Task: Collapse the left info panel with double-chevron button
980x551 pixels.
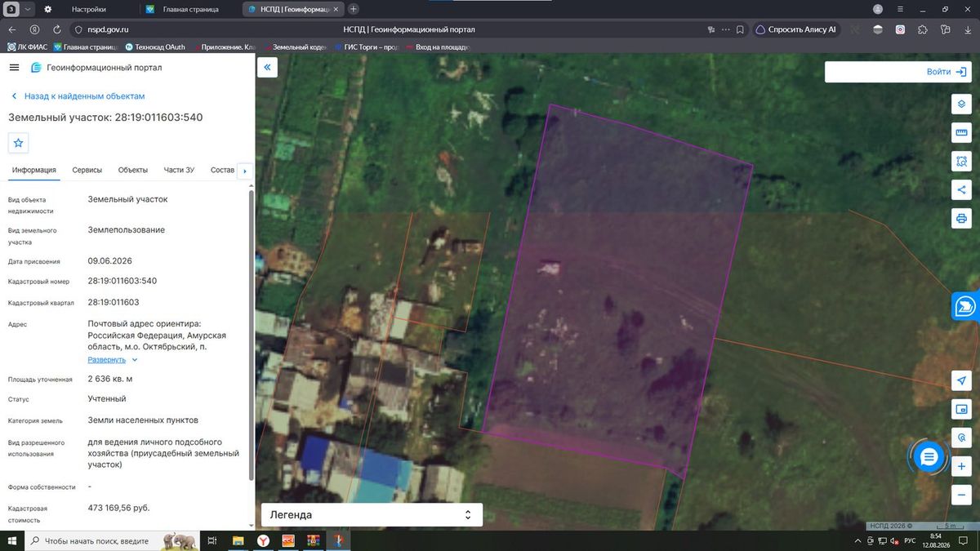Action: pos(267,67)
